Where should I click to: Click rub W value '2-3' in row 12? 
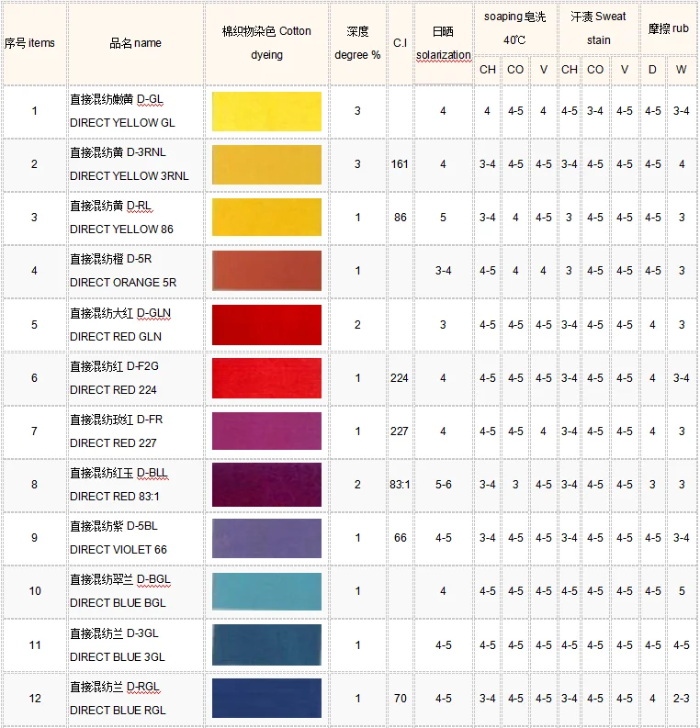(682, 699)
